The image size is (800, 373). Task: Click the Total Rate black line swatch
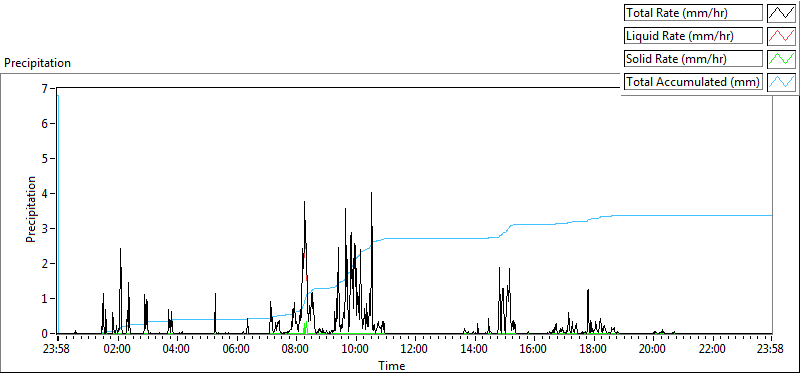[x=781, y=12]
